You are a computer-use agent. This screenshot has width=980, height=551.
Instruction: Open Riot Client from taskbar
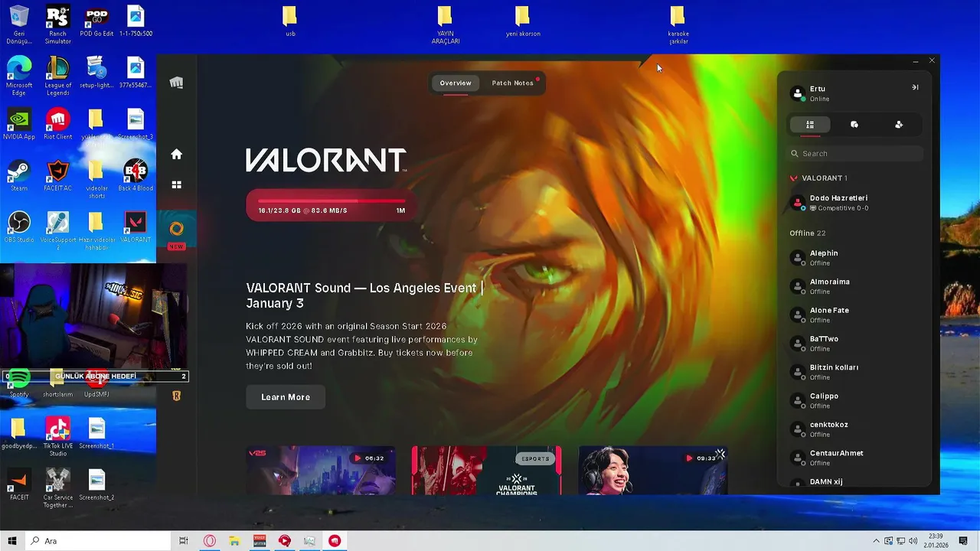(x=335, y=541)
